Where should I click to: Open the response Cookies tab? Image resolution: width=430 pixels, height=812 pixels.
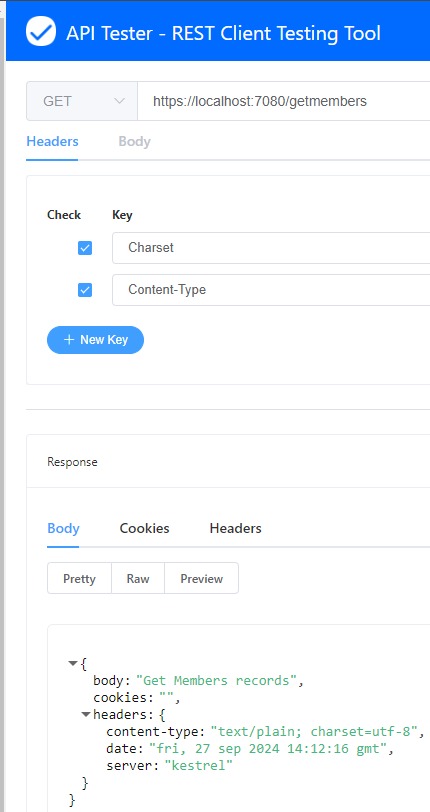145,529
